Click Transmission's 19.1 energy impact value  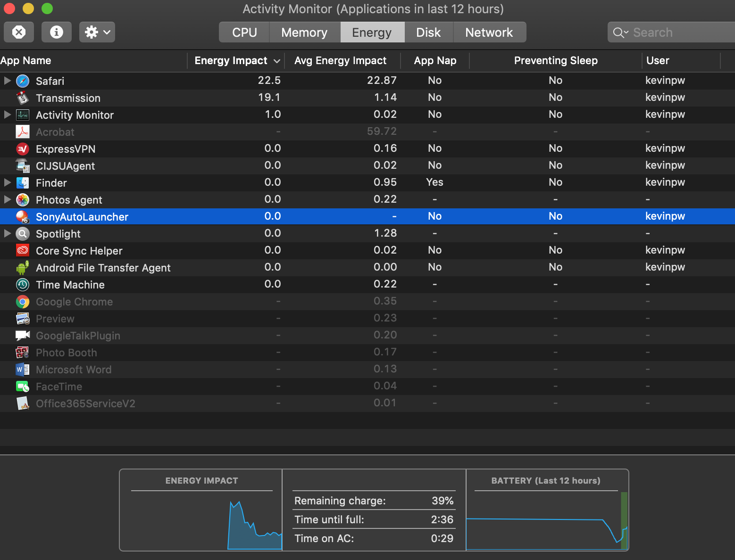coord(269,98)
